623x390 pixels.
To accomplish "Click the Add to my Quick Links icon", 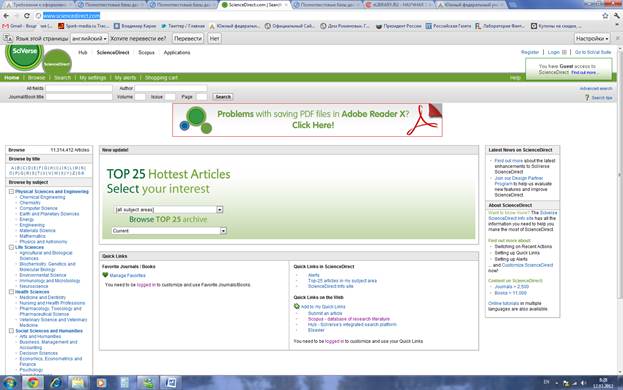I will (x=296, y=306).
